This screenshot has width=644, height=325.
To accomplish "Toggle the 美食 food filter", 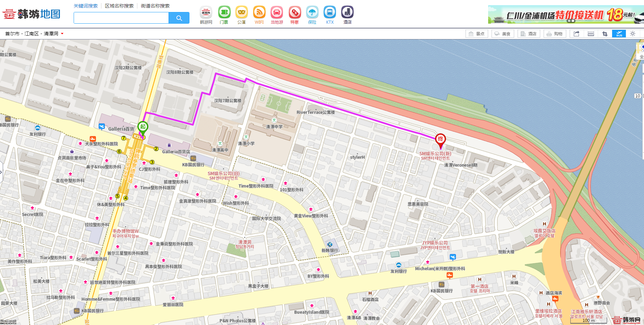I will tap(503, 34).
